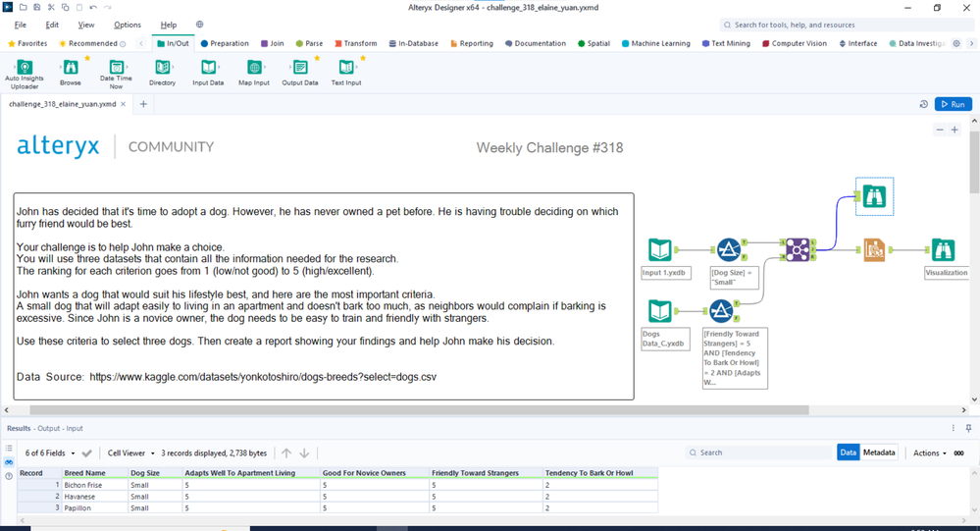Pin the Results window
This screenshot has height=531, width=980.
pos(968,428)
